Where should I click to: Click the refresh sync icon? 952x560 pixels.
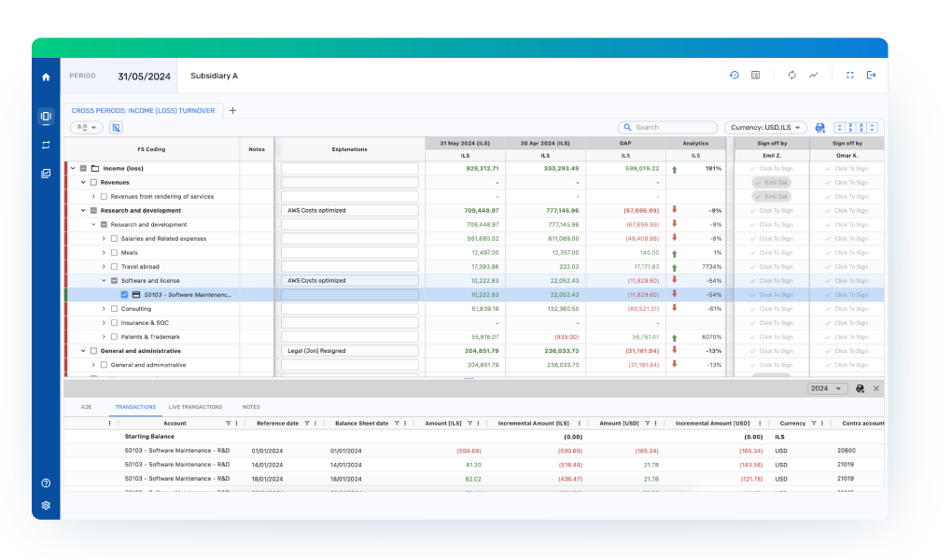coord(792,76)
